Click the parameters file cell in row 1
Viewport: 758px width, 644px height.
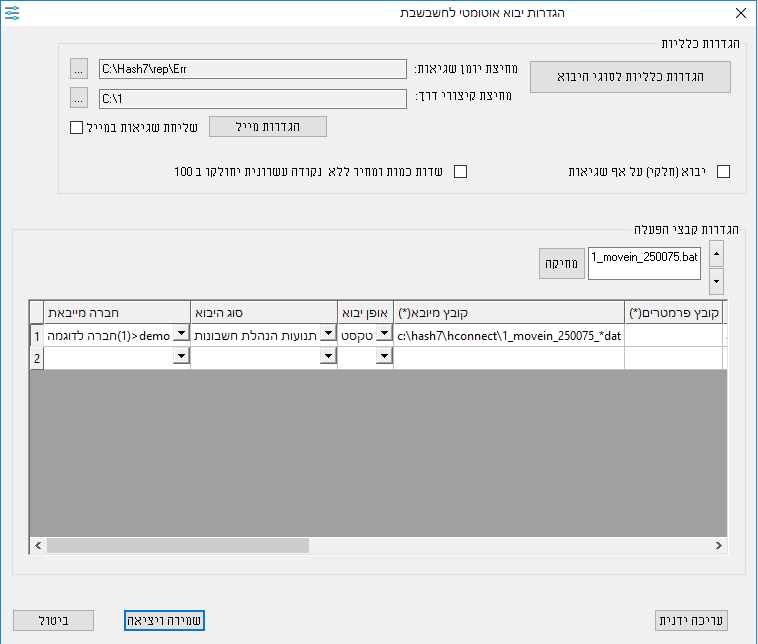[674, 336]
